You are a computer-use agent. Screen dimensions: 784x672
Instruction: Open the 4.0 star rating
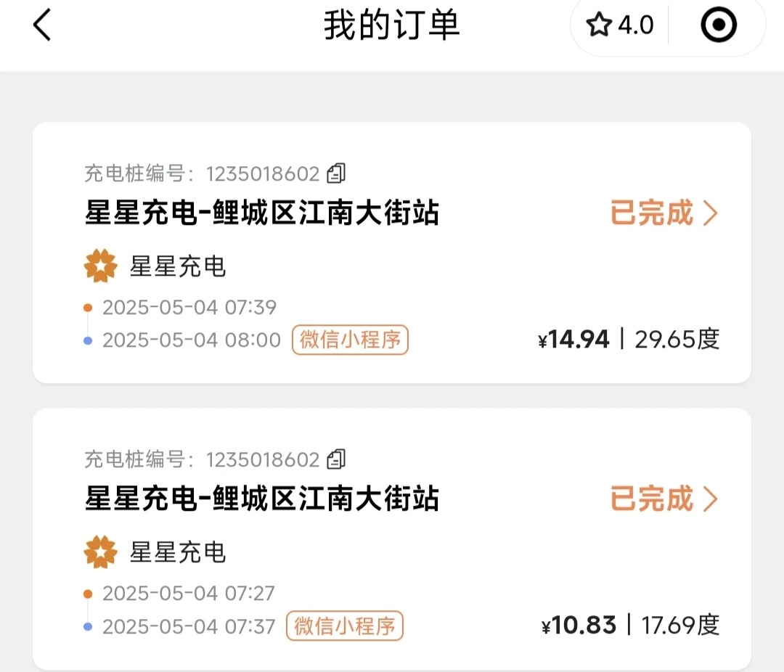point(620,25)
